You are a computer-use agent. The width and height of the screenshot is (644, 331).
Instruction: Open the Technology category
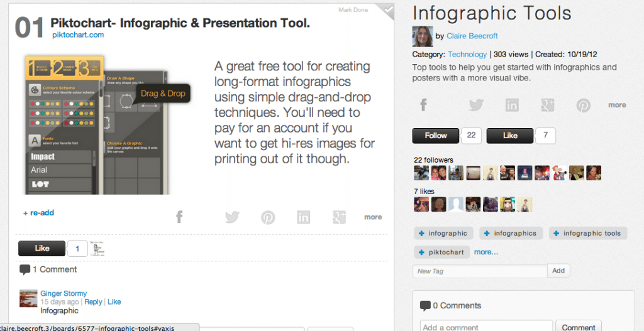coord(467,54)
